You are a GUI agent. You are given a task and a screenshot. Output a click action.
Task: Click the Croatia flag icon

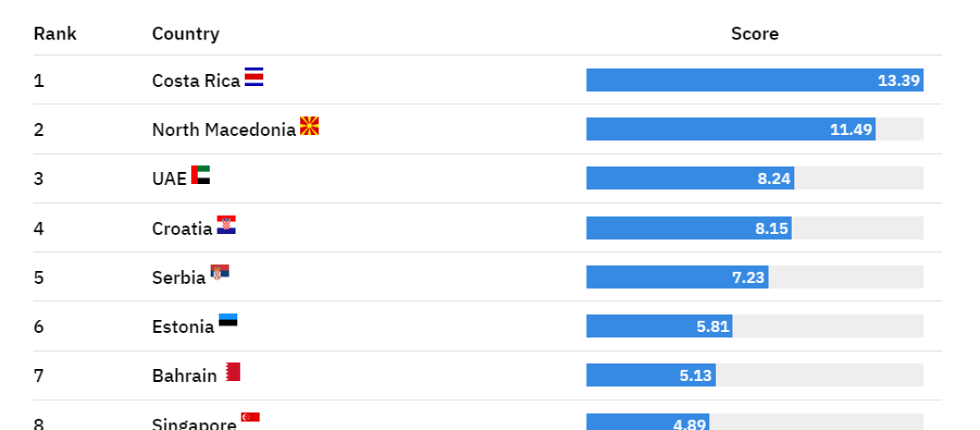tap(226, 225)
